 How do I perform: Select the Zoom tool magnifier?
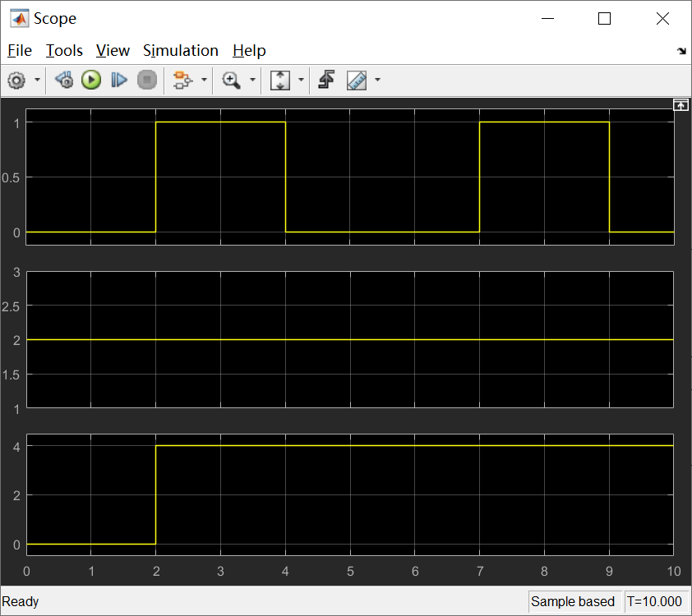[231, 80]
